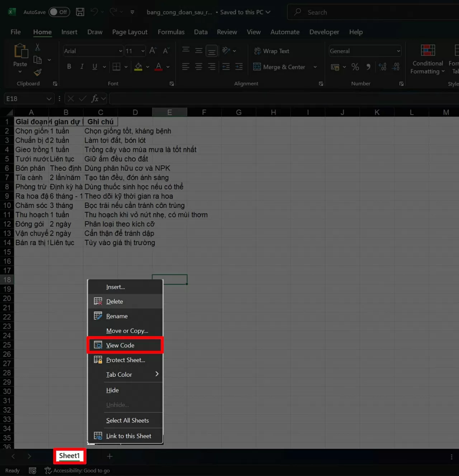Expand the Tab Color submenu
The width and height of the screenshot is (459, 476).
coord(156,374)
